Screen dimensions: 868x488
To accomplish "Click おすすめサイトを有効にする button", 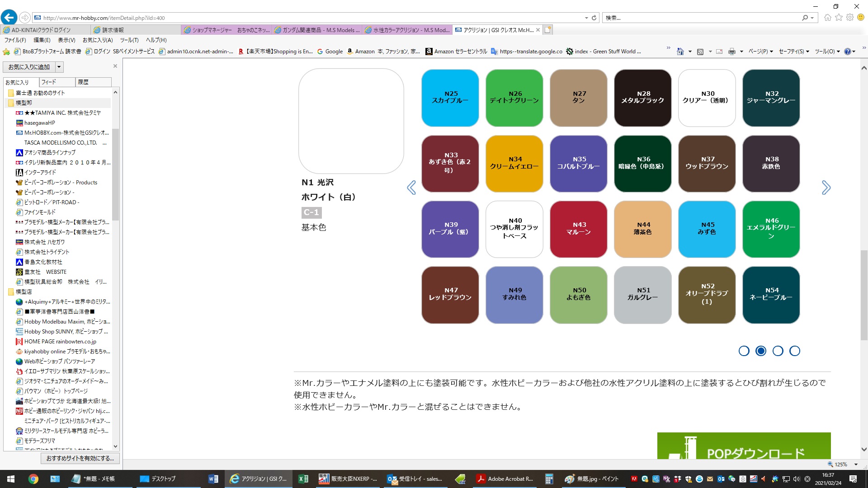I will pyautogui.click(x=80, y=458).
